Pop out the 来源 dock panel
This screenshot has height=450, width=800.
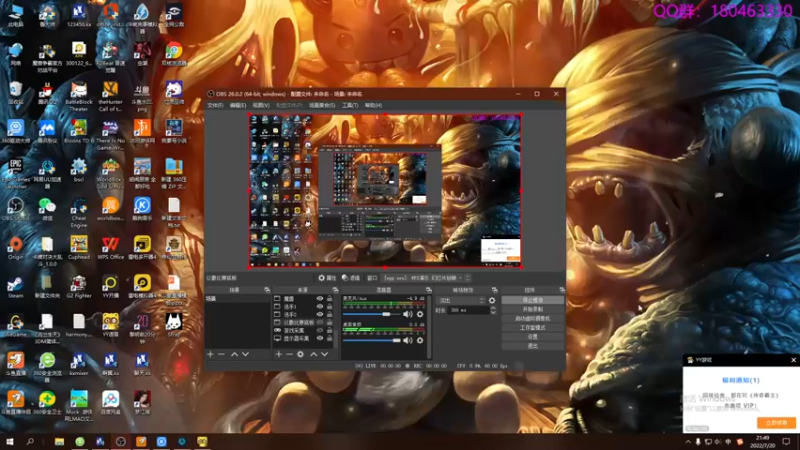click(x=335, y=290)
